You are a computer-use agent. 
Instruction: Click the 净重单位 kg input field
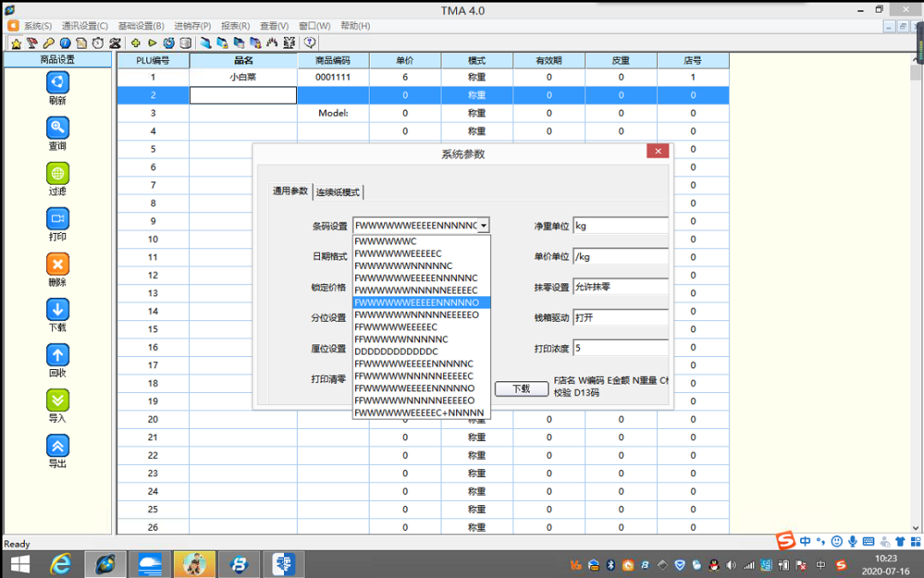pos(620,226)
